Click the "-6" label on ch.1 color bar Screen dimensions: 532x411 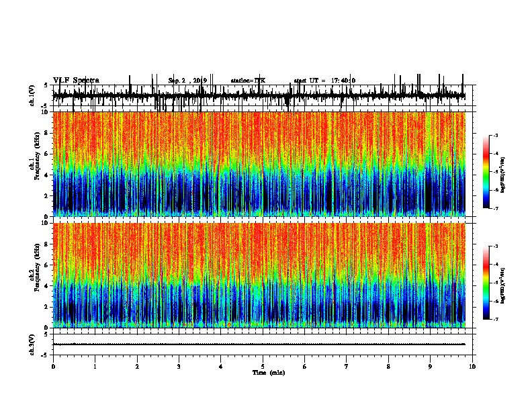496,190
